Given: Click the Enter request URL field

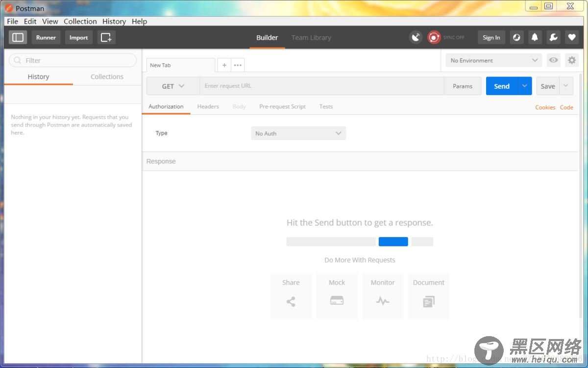Looking at the screenshot, I should click(x=322, y=86).
